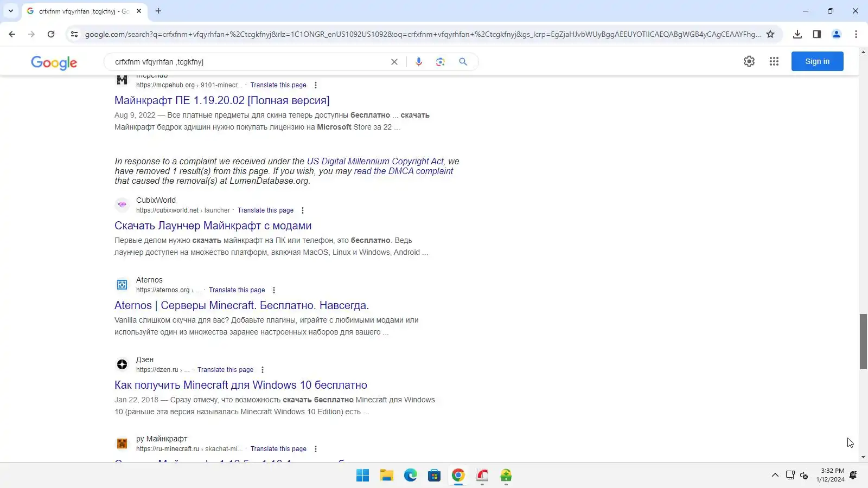Open Windows Start menu
The width and height of the screenshot is (868, 488).
coord(362,476)
